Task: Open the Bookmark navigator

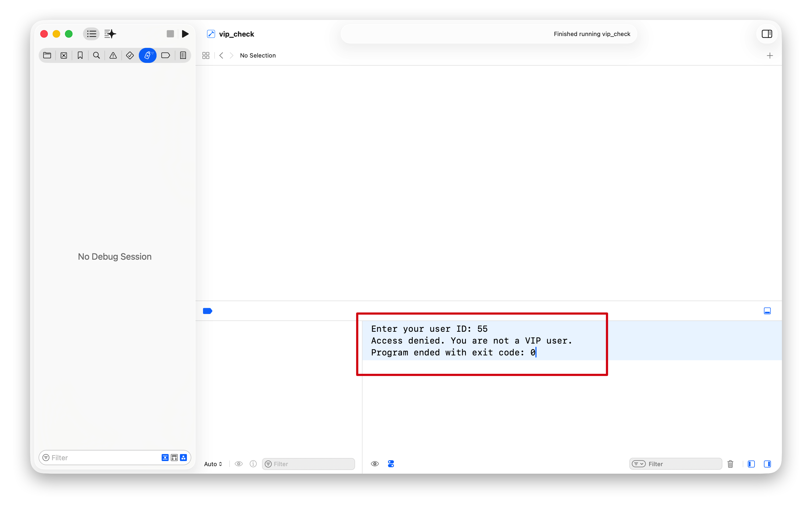Action: pyautogui.click(x=80, y=55)
